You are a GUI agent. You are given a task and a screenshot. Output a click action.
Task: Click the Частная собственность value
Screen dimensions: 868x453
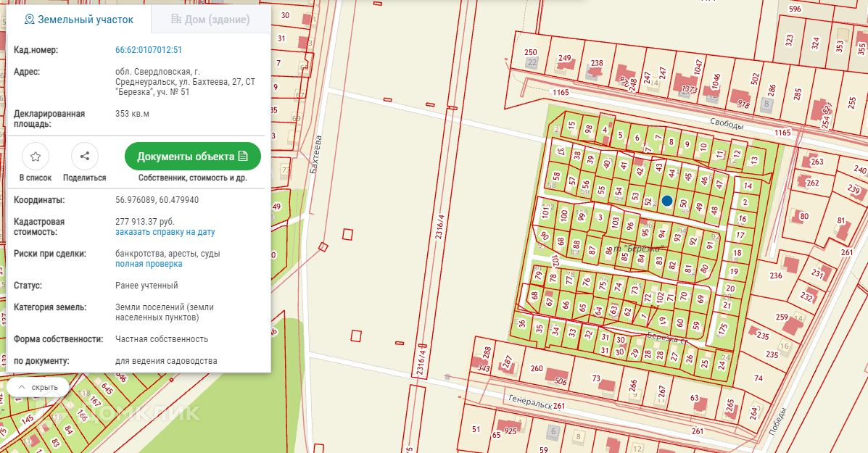pos(162,339)
